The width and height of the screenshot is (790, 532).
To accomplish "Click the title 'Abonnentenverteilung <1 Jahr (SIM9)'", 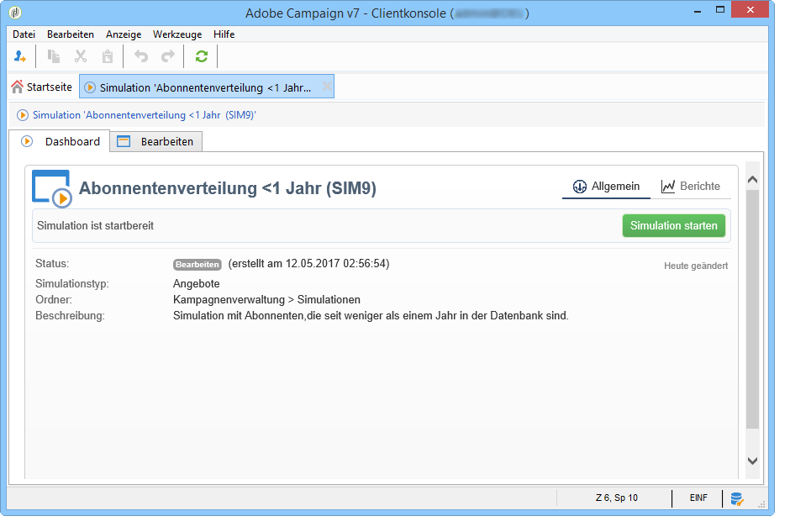I will click(x=228, y=188).
